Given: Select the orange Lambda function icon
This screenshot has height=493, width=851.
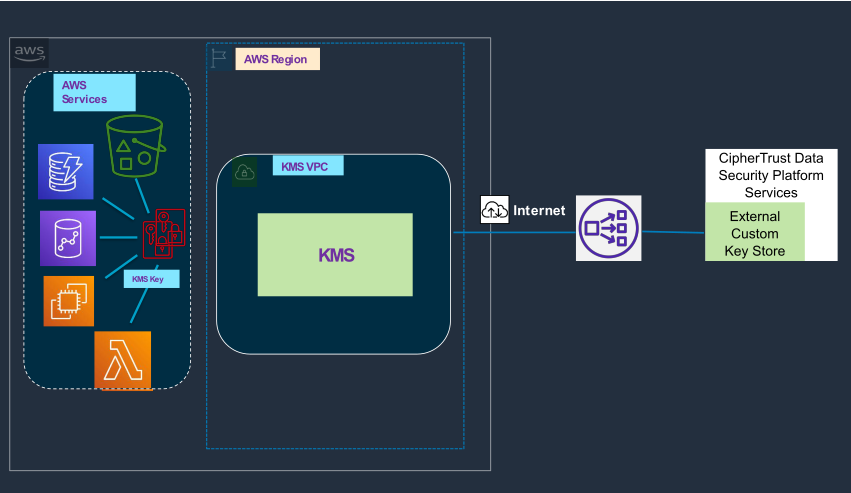Looking at the screenshot, I should (x=122, y=360).
